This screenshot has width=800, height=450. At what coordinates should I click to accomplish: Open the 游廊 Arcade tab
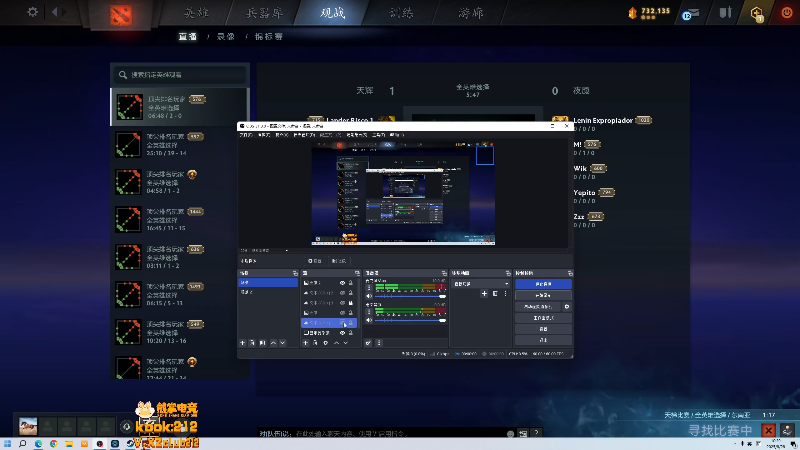(470, 13)
